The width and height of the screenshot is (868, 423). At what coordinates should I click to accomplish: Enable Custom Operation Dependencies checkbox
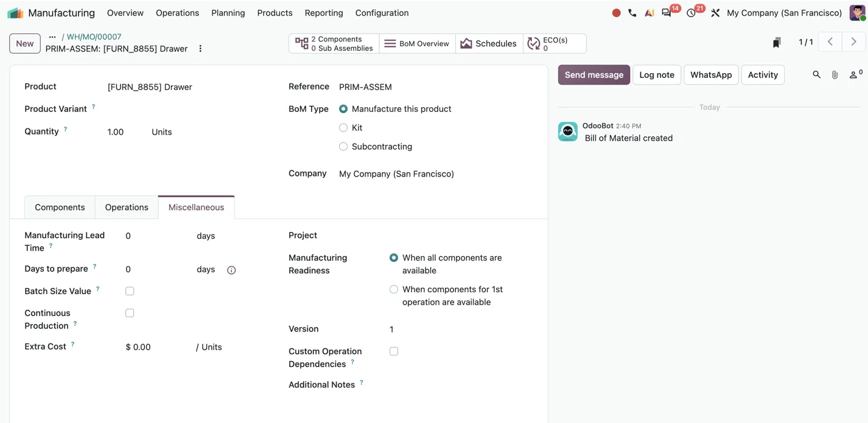coord(394,351)
